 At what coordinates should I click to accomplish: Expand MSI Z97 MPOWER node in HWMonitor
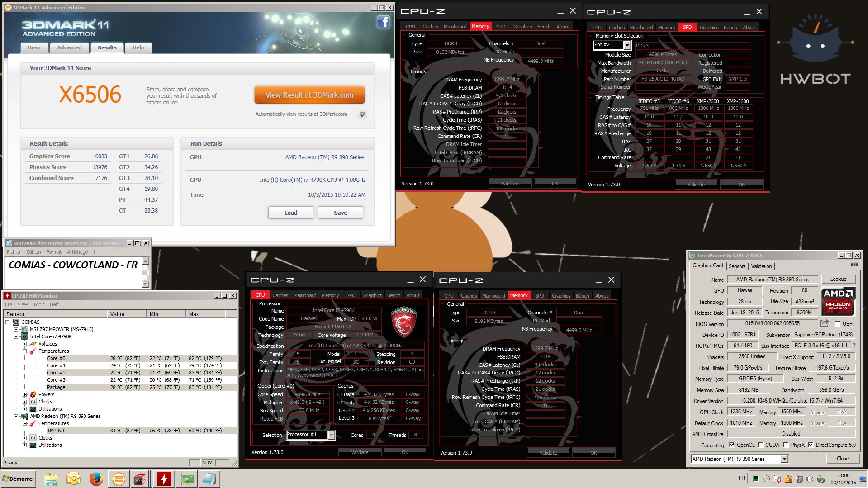point(17,329)
